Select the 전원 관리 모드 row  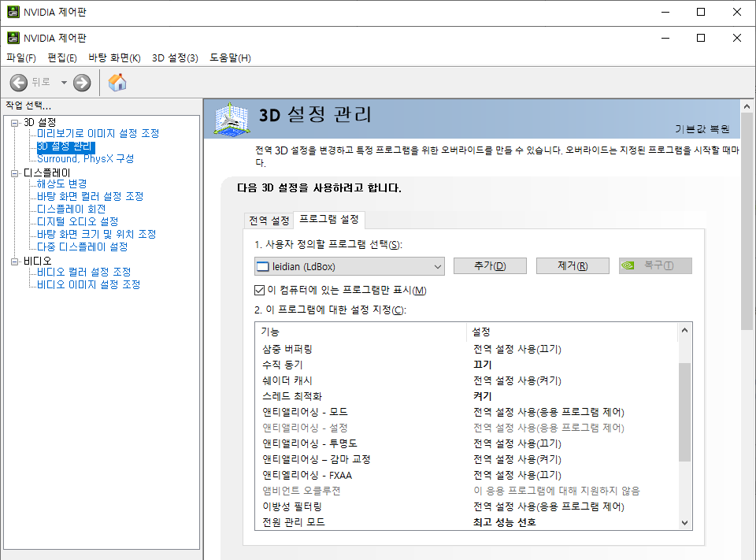point(467,522)
